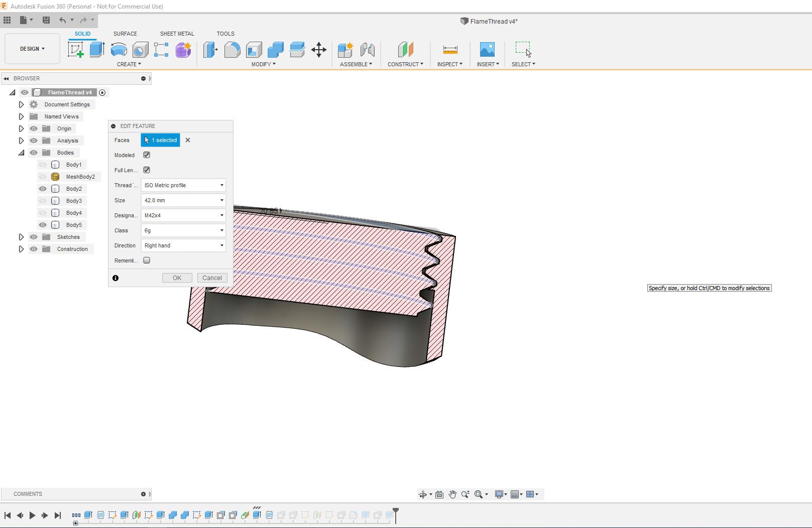812x528 pixels.
Task: Click the Fillet tool in Modify
Action: pyautogui.click(x=232, y=50)
